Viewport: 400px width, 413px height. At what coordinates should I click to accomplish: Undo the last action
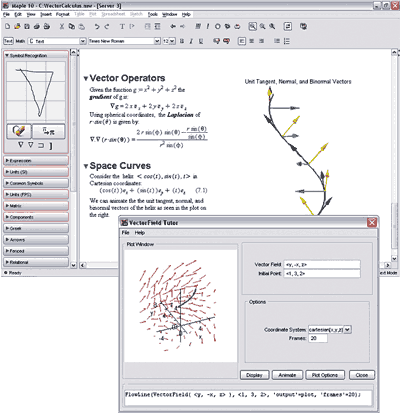click(x=96, y=26)
